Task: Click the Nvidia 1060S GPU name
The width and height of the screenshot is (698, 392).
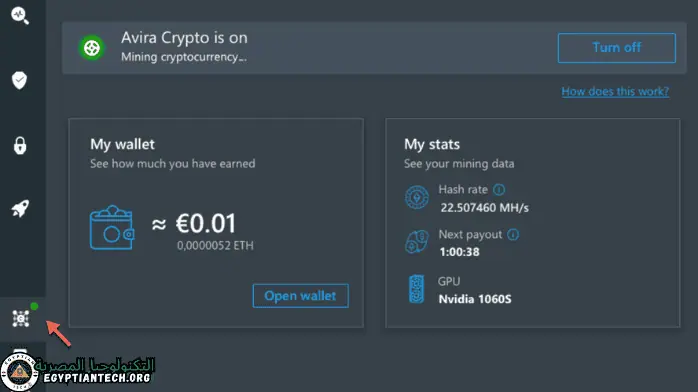Action: (x=475, y=299)
